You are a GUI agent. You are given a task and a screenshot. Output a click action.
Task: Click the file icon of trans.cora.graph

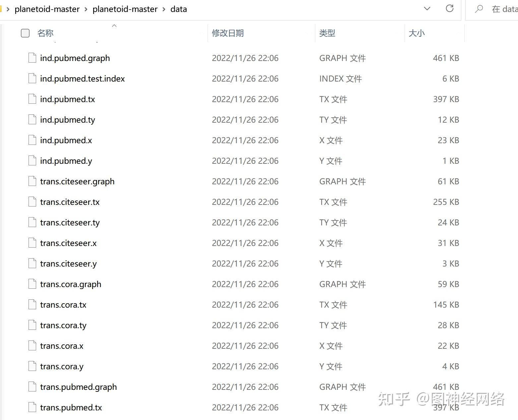tap(32, 284)
